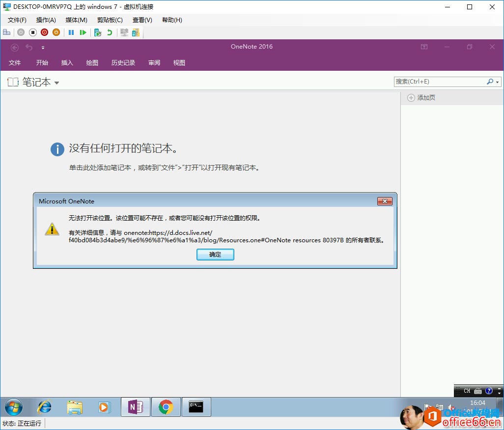This screenshot has height=430, width=504.
Task: Expand the search scope dropdown arrow
Action: point(497,82)
